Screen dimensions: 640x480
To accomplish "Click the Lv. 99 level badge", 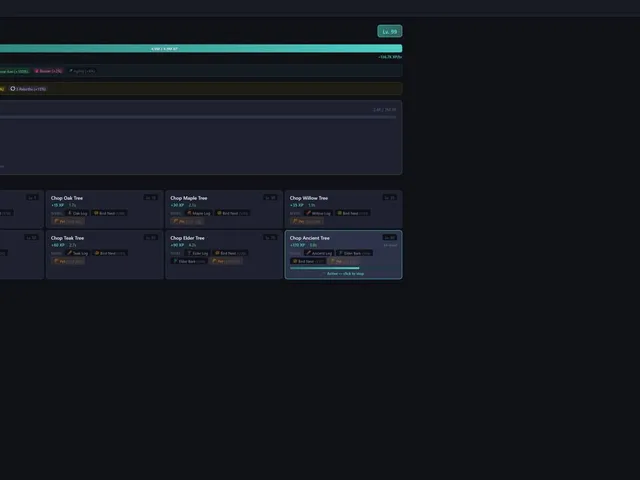I will [x=389, y=31].
